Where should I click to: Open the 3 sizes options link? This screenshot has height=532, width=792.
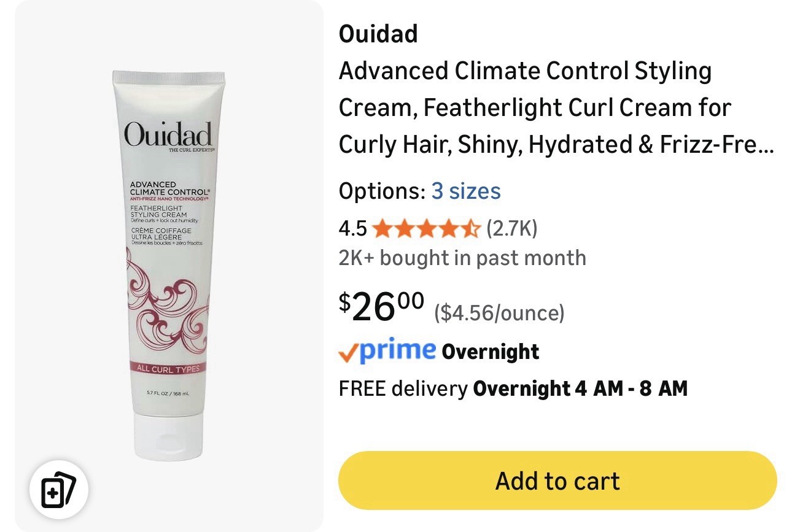(x=466, y=191)
